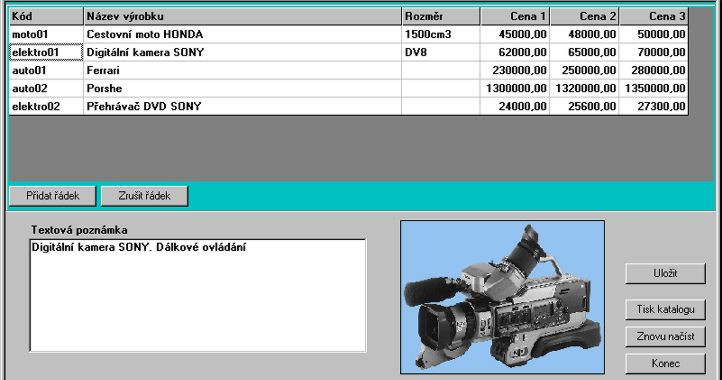This screenshot has height=380, width=722.
Task: Select the auto02 code cell
Action: click(x=46, y=88)
